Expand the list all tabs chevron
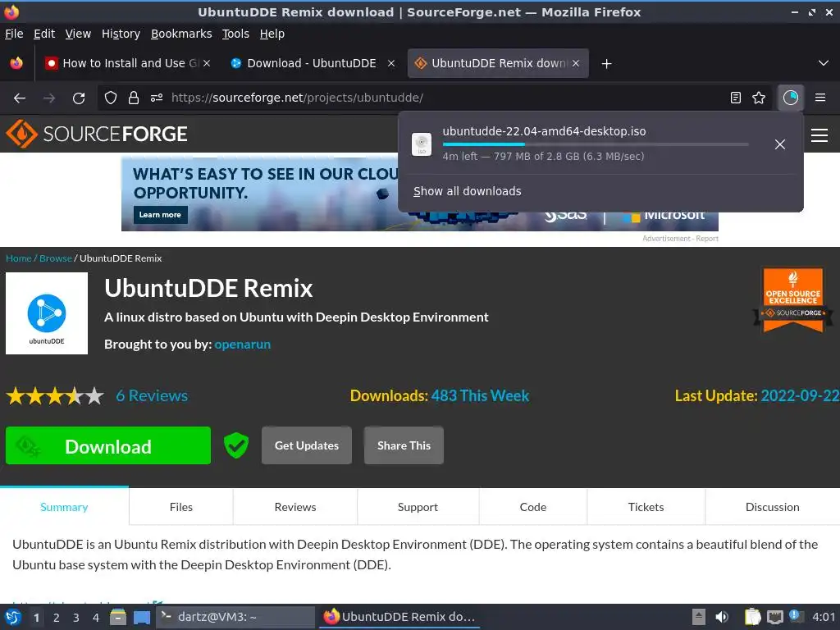The width and height of the screenshot is (840, 630). tap(824, 63)
